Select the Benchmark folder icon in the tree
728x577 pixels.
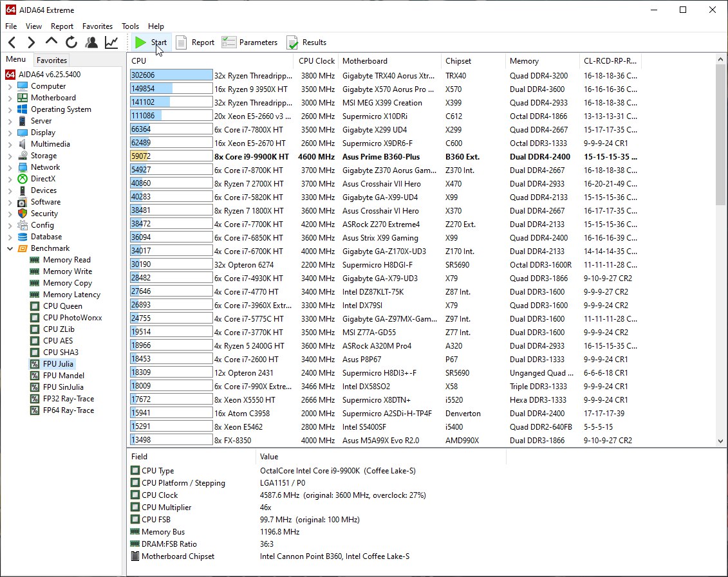23,248
